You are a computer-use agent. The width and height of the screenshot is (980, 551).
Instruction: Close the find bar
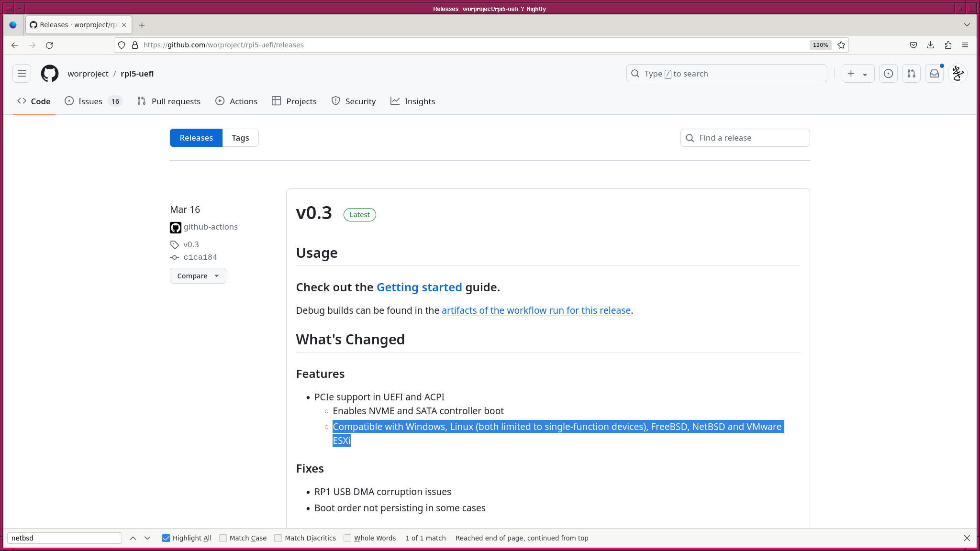click(x=967, y=538)
